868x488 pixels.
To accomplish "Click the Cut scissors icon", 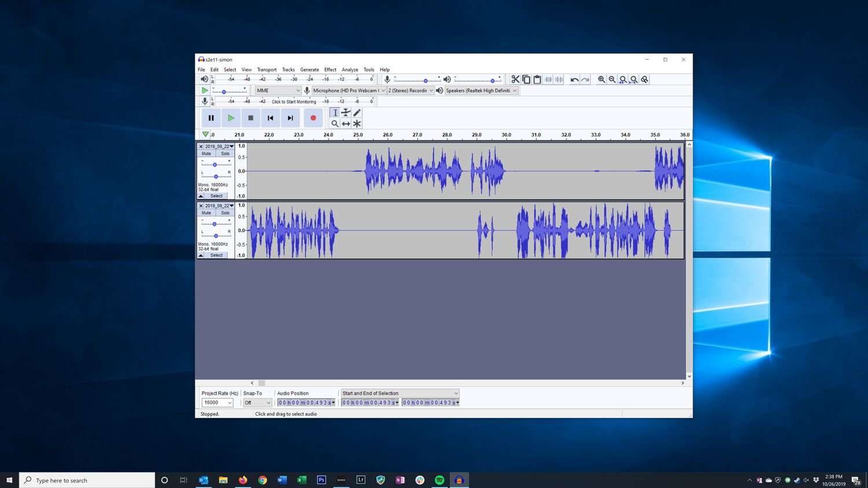I will (x=515, y=79).
